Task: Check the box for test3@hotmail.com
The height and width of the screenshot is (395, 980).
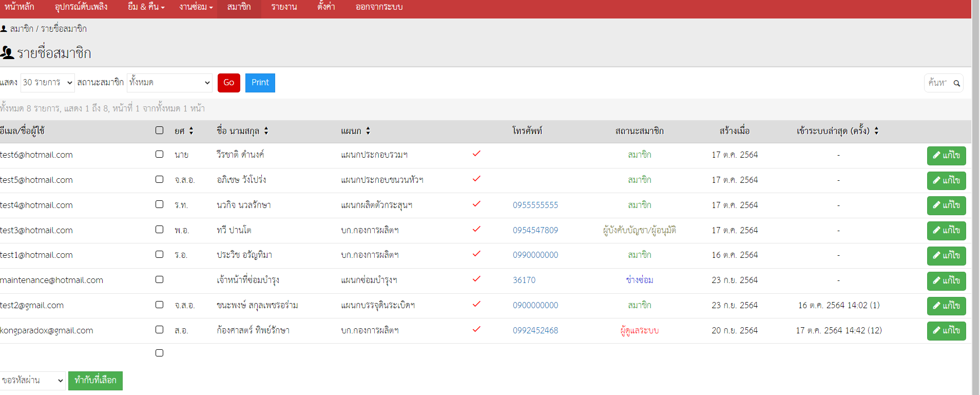Action: pyautogui.click(x=160, y=230)
